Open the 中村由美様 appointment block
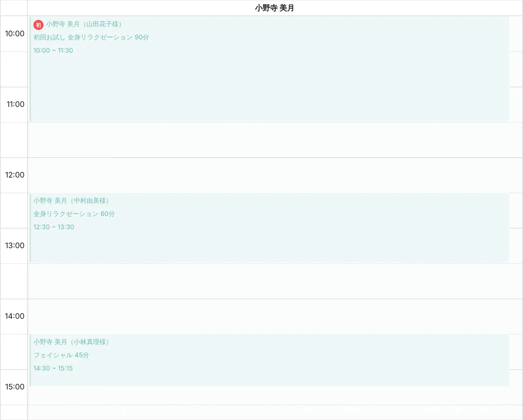523x420 pixels. tap(269, 228)
